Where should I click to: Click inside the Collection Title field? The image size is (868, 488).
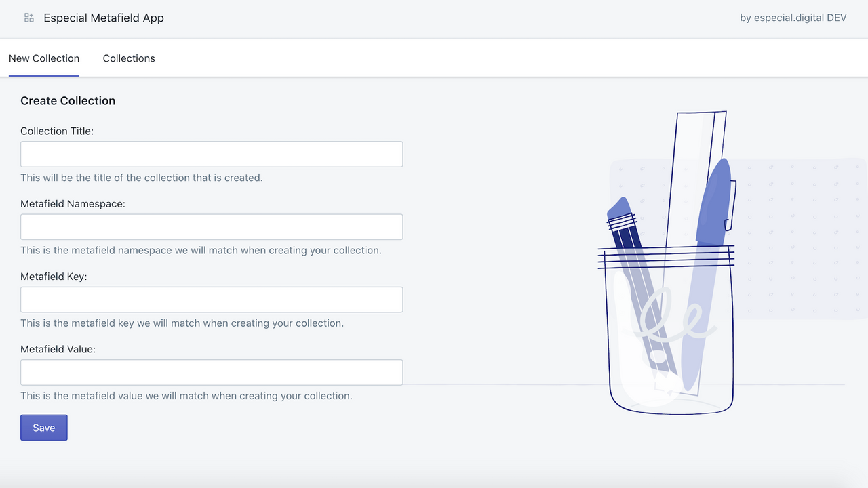[212, 154]
